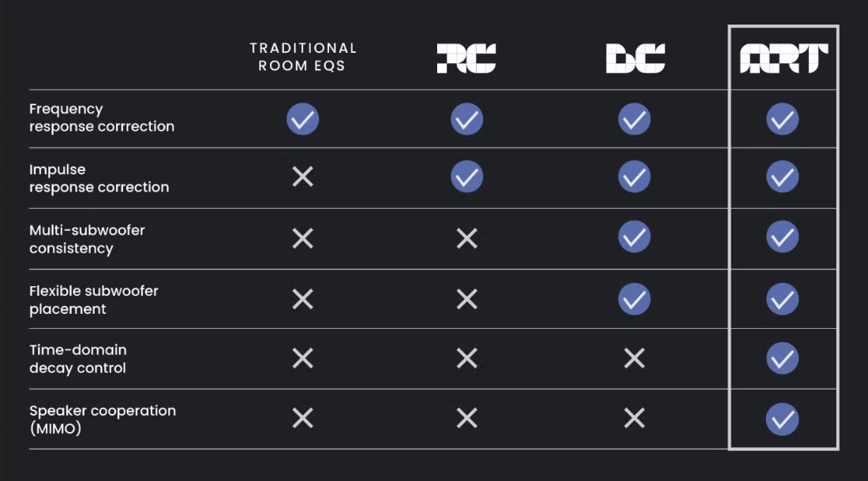Click DC checkmark for Multi-subwoofer consistency
Screen dimensions: 868x481
(x=634, y=237)
